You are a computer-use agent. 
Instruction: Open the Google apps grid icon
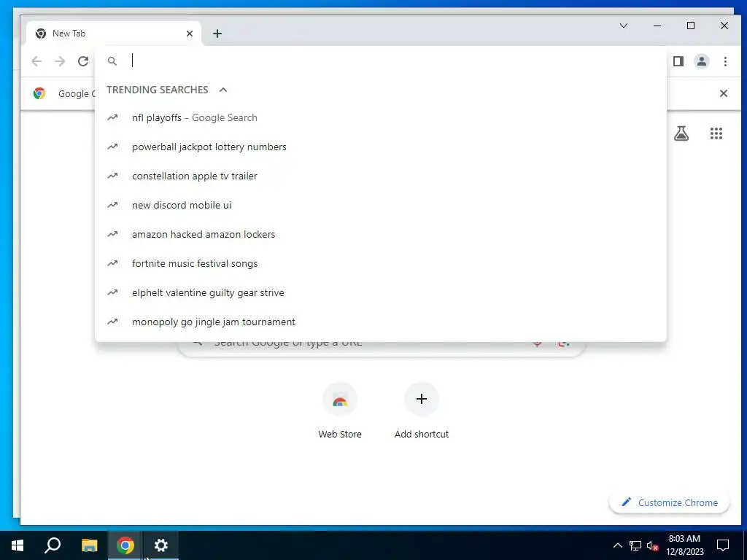(716, 133)
